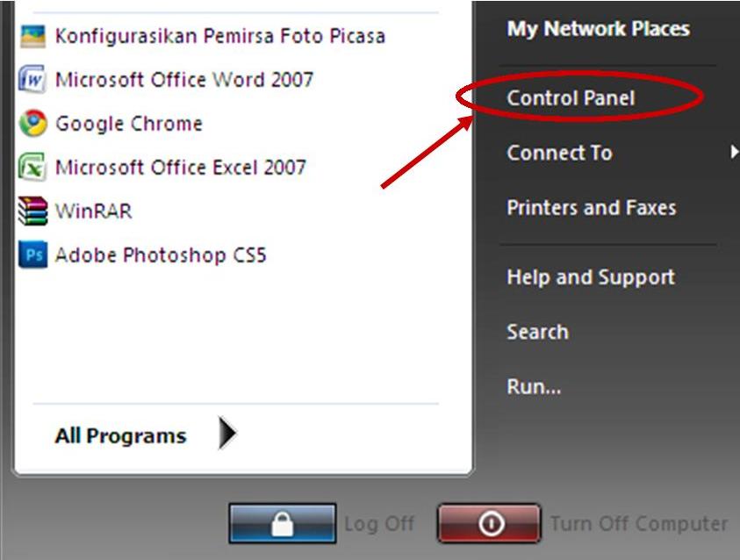This screenshot has height=560, width=740.
Task: Click the padlock icon on Log Off
Action: [x=282, y=523]
